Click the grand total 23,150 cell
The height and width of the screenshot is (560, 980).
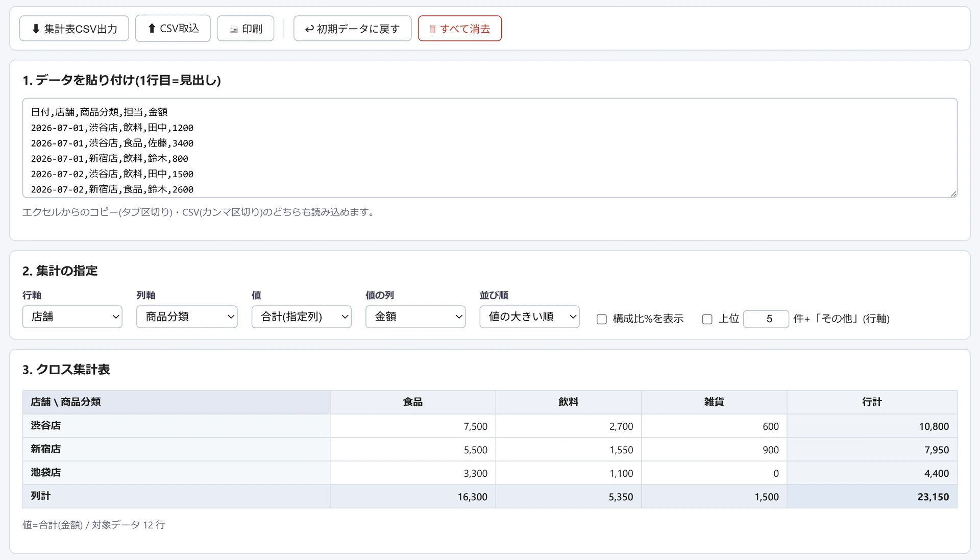872,496
